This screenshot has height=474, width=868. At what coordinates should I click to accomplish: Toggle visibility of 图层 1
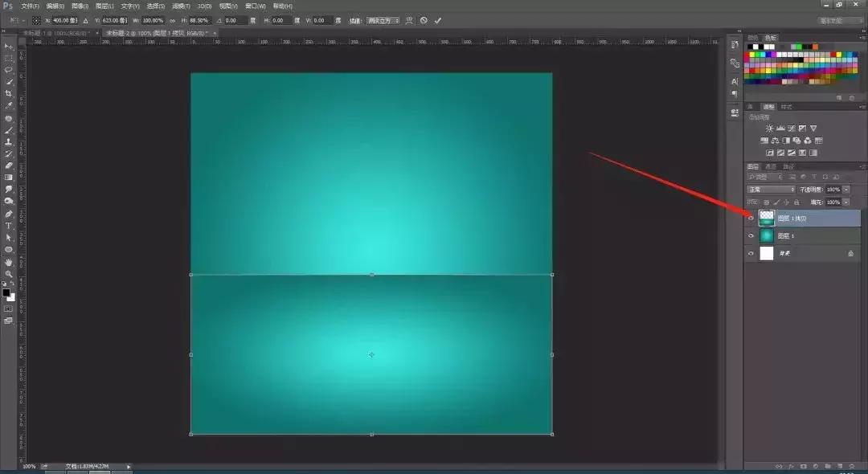point(751,235)
